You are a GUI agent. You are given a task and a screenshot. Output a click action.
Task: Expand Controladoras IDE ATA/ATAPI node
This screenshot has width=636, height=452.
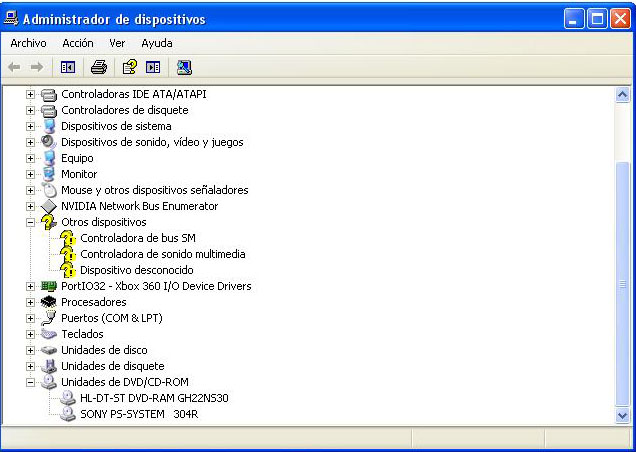(x=30, y=95)
